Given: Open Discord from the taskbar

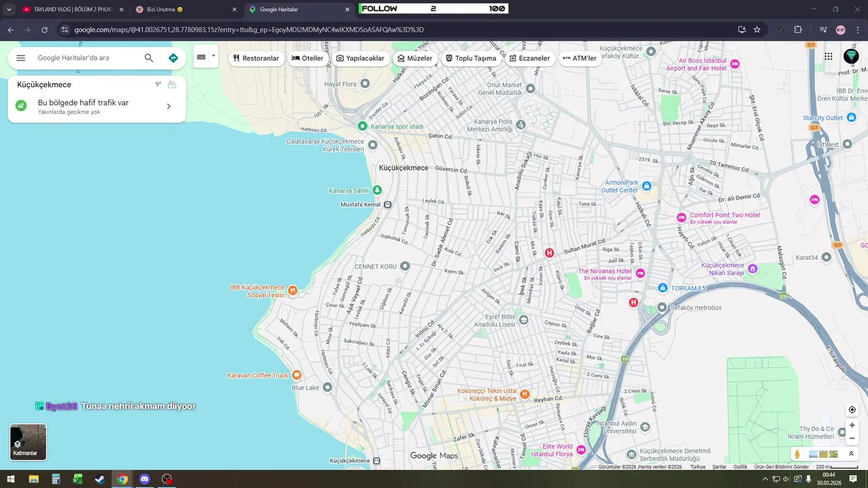Looking at the screenshot, I should [144, 479].
